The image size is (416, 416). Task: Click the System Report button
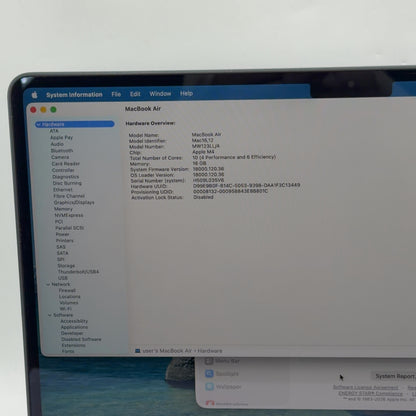(x=394, y=376)
